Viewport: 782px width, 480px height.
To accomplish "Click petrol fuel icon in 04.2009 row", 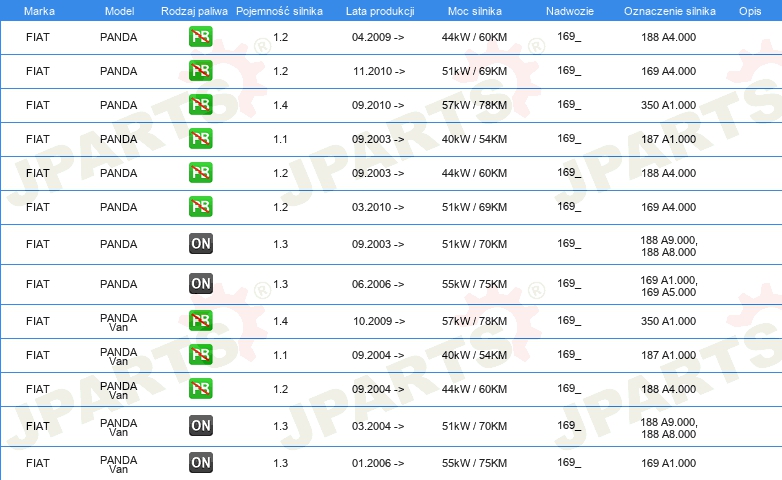I will pyautogui.click(x=200, y=36).
